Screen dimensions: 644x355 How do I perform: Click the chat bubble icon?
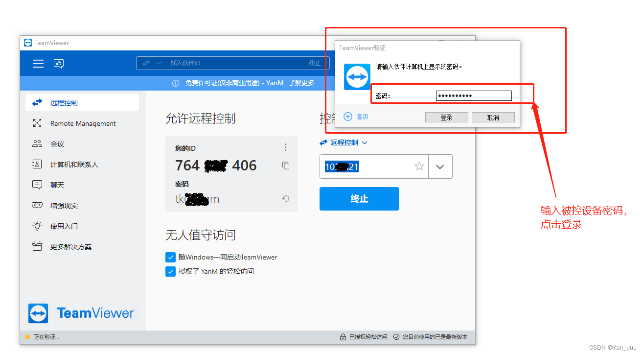(x=37, y=185)
